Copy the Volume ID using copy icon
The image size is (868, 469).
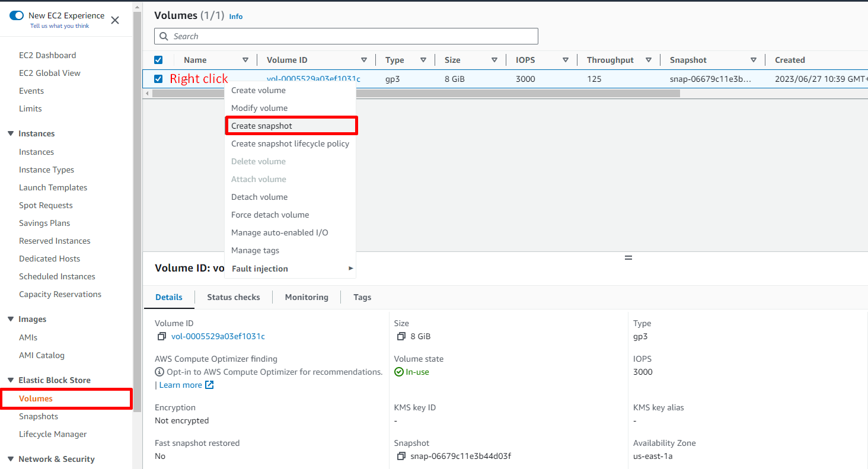[161, 337]
